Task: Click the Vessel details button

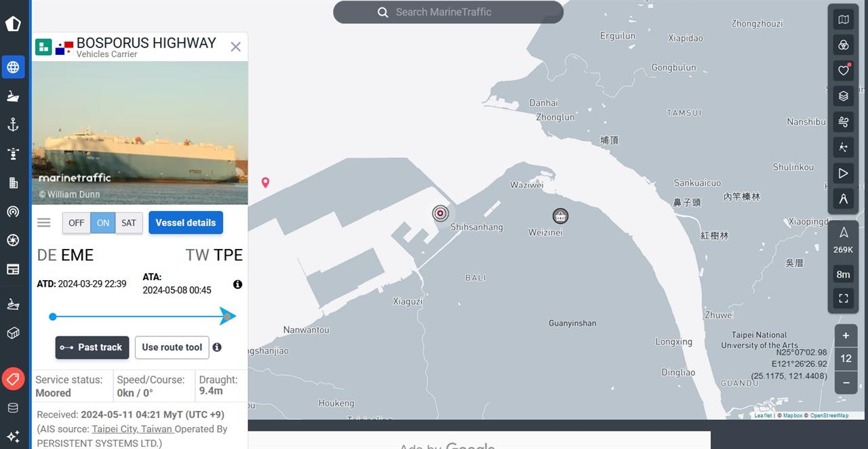Action: click(x=186, y=222)
